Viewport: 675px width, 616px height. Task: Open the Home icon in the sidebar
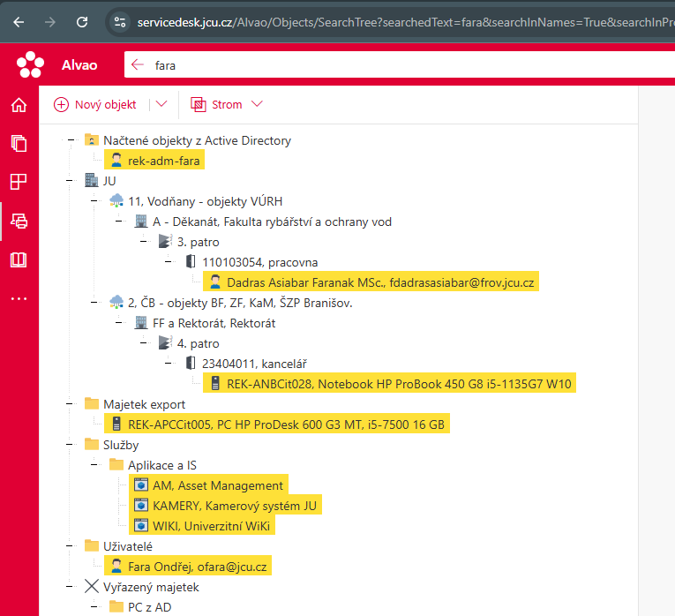pyautogui.click(x=19, y=105)
